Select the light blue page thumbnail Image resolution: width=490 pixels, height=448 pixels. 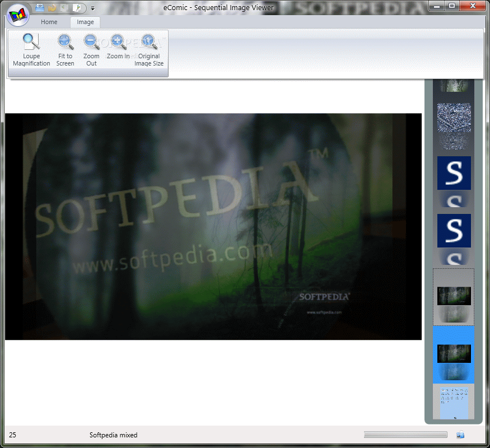454,403
